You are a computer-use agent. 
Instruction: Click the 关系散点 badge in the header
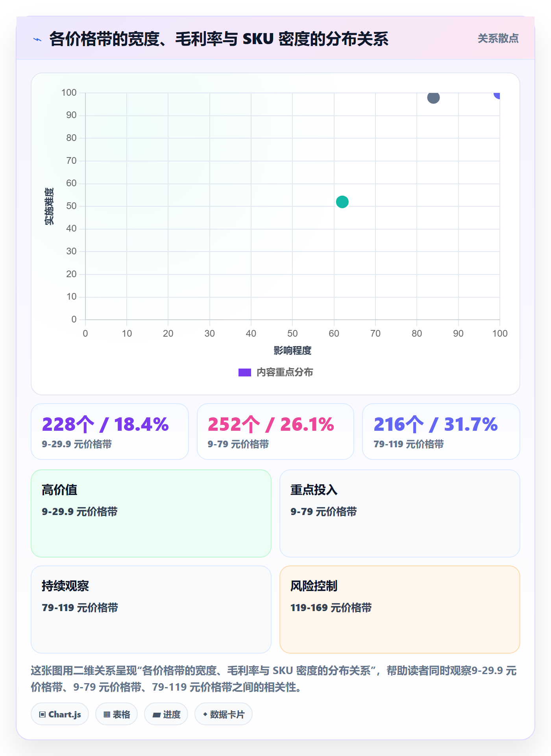[x=498, y=39]
